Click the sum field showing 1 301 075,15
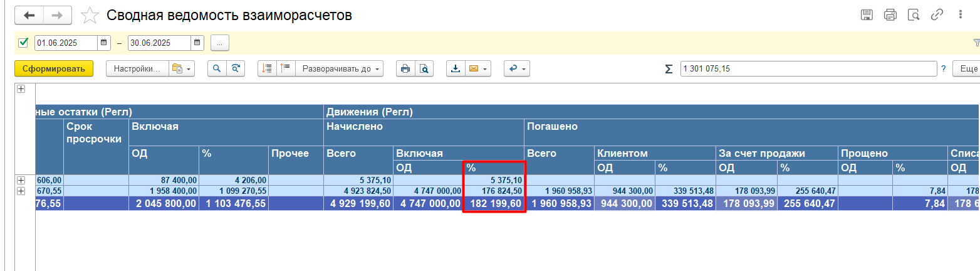Image resolution: width=980 pixels, height=271 pixels. coord(808,68)
